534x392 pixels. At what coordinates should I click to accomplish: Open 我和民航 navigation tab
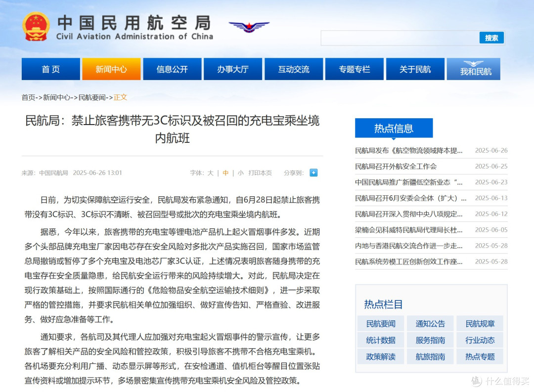(474, 69)
